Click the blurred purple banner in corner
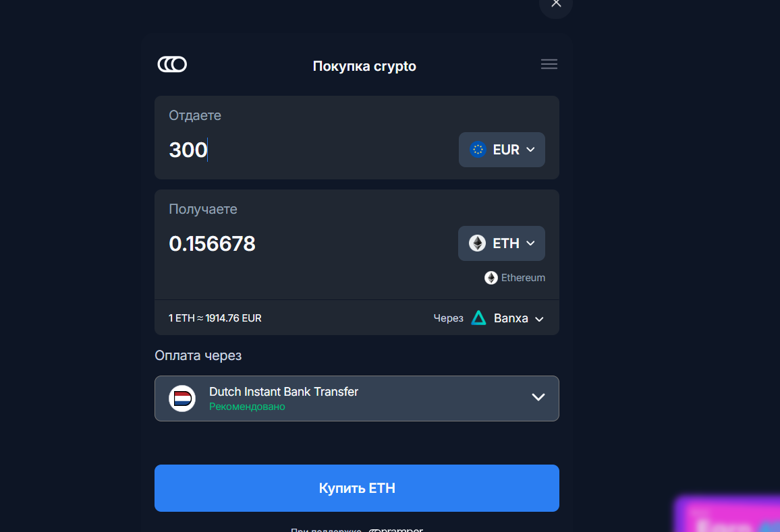The height and width of the screenshot is (532, 780). click(x=727, y=514)
